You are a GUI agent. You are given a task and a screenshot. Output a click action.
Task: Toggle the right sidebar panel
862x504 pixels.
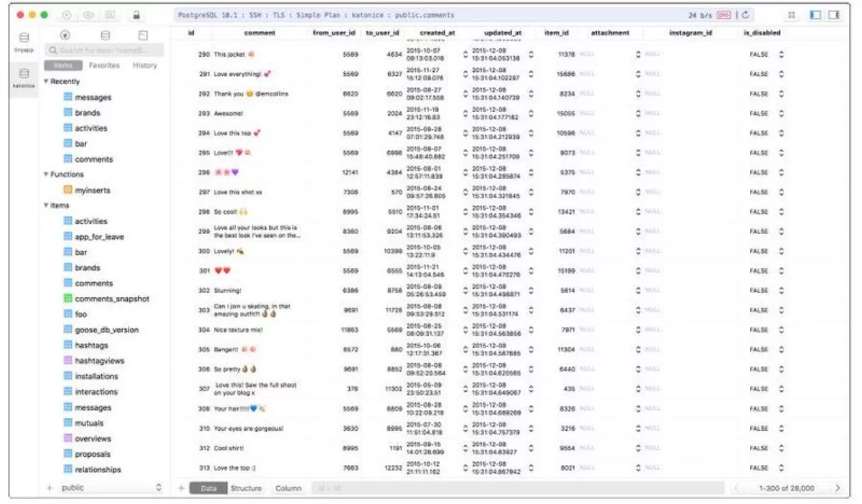(x=834, y=14)
